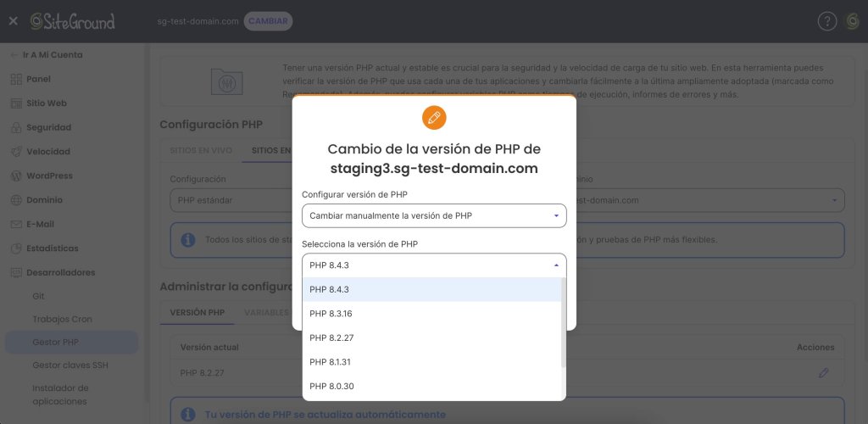Click the SiteGround logo

point(73,21)
